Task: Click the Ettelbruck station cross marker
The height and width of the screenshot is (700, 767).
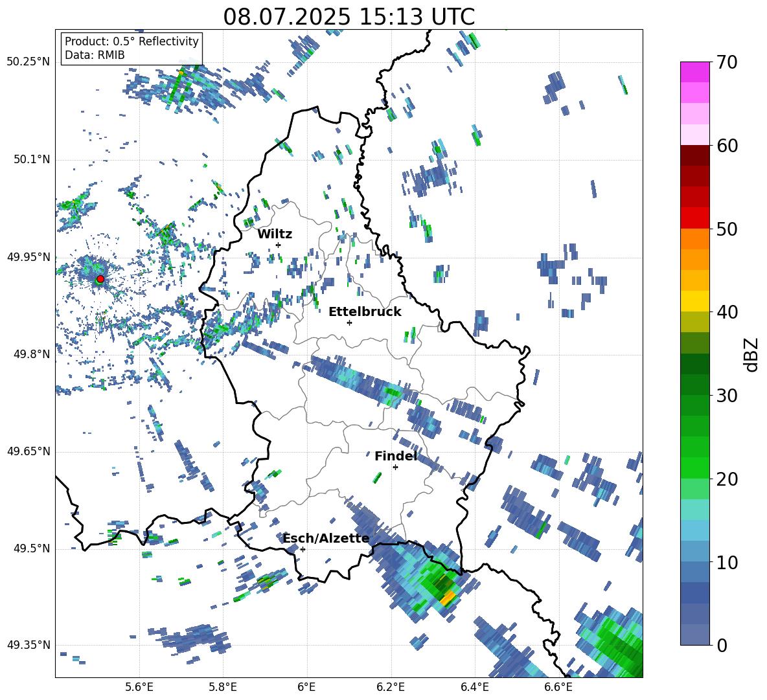Action: (x=349, y=322)
